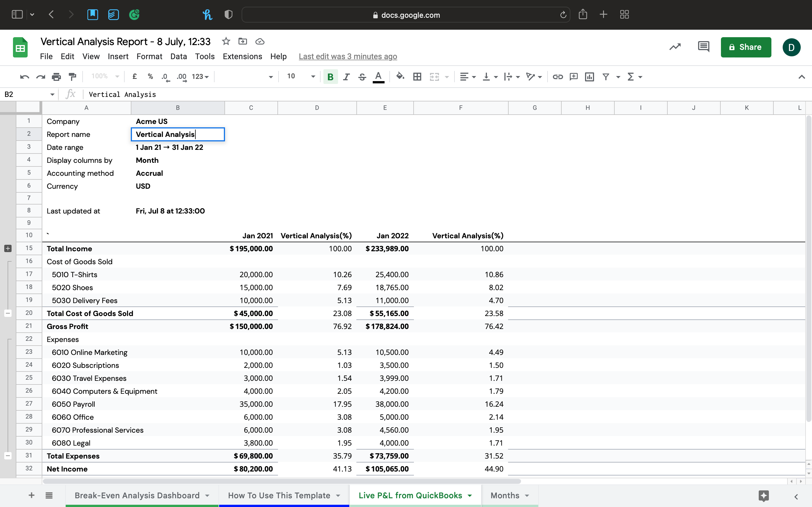This screenshot has width=812, height=507.
Task: Click the Insert link icon
Action: click(x=558, y=76)
